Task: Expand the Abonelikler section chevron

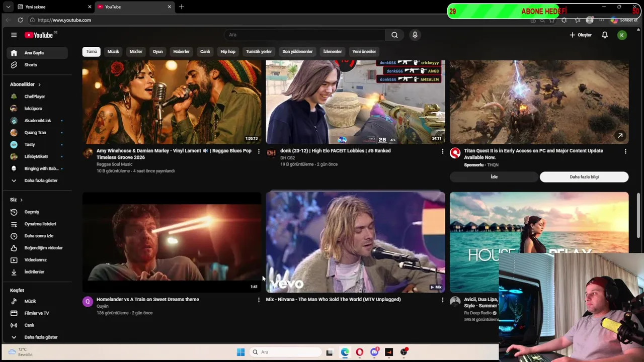Action: click(39, 84)
